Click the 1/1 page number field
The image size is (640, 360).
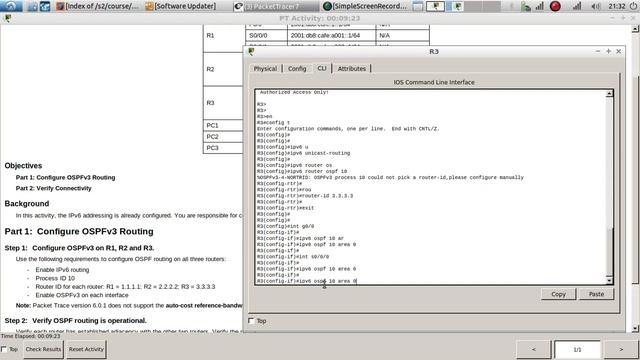577,349
